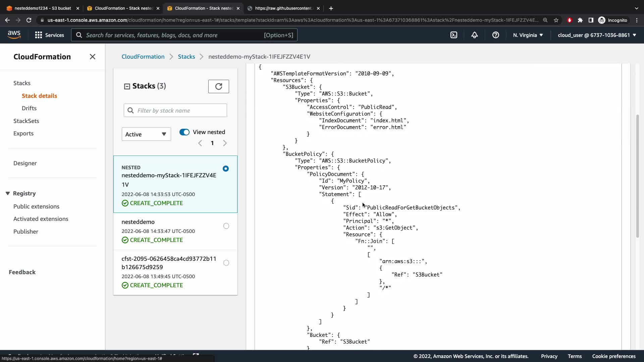Open the notifications bell
Image resolution: width=644 pixels, height=362 pixels.
pyautogui.click(x=474, y=35)
